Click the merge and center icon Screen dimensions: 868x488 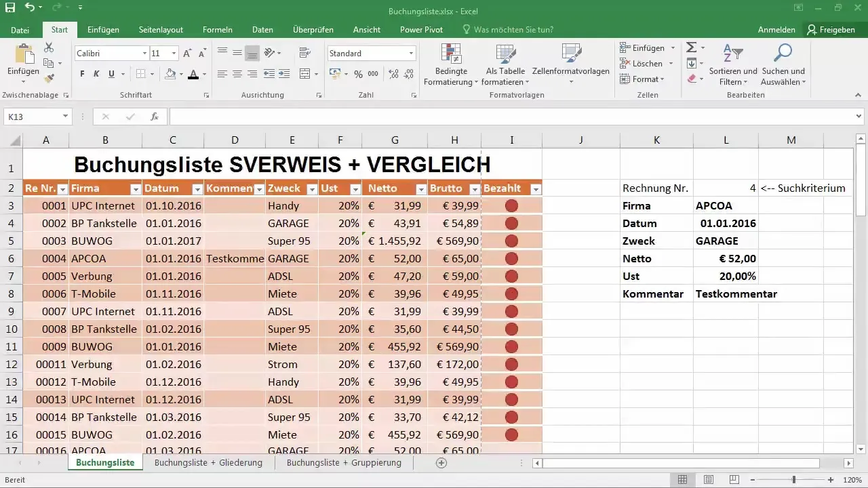[304, 74]
